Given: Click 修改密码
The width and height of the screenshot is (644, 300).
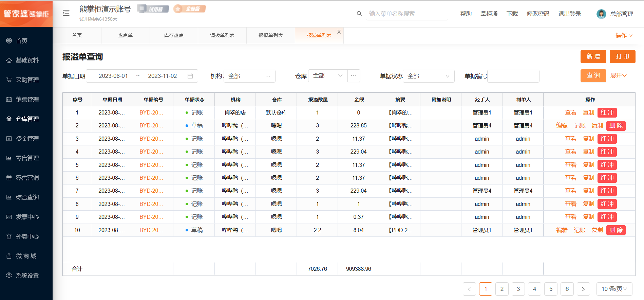Looking at the screenshot, I should tap(538, 14).
